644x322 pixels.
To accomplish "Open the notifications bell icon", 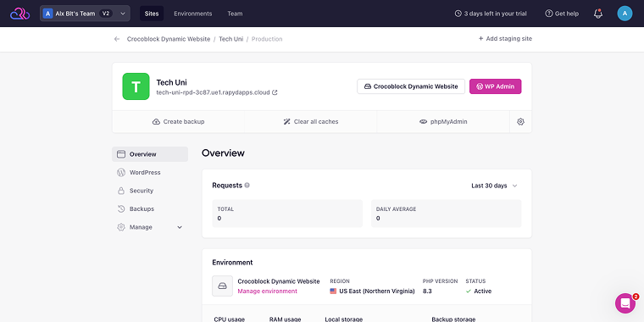I will click(598, 14).
